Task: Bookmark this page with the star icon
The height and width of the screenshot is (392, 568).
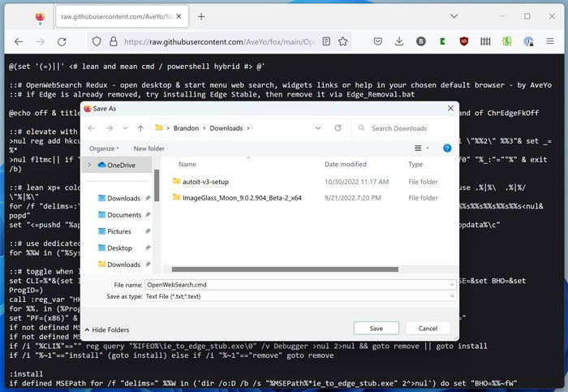Action: (342, 41)
